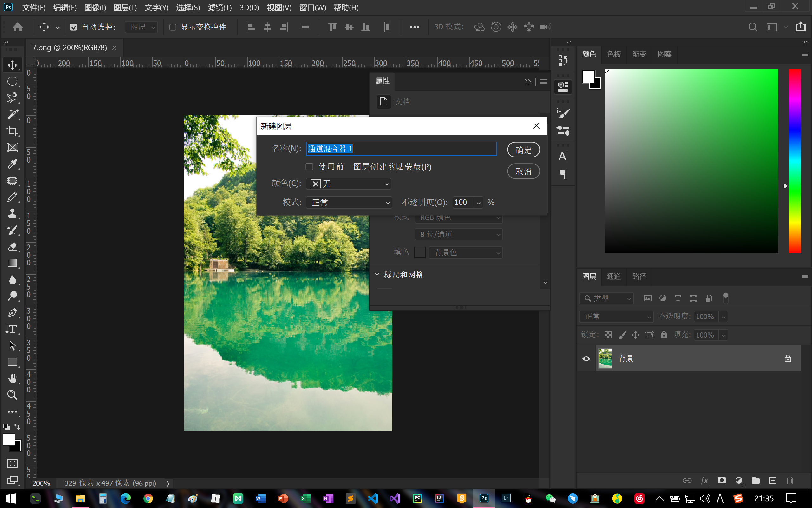Click the hue spectrum slider bar

point(795,161)
